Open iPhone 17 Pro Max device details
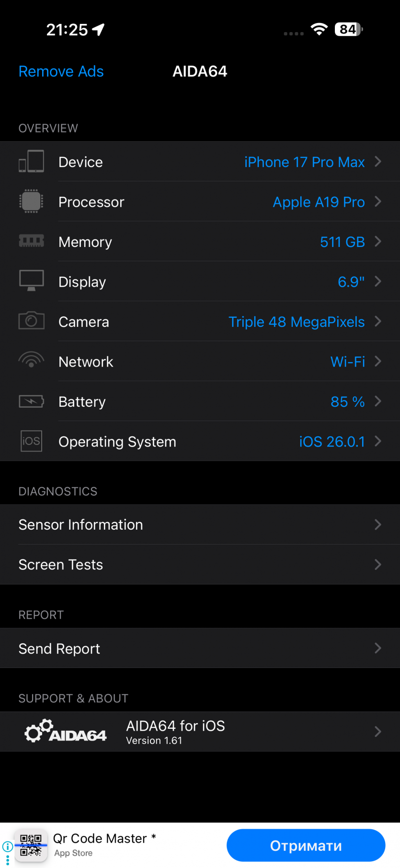 [304, 162]
